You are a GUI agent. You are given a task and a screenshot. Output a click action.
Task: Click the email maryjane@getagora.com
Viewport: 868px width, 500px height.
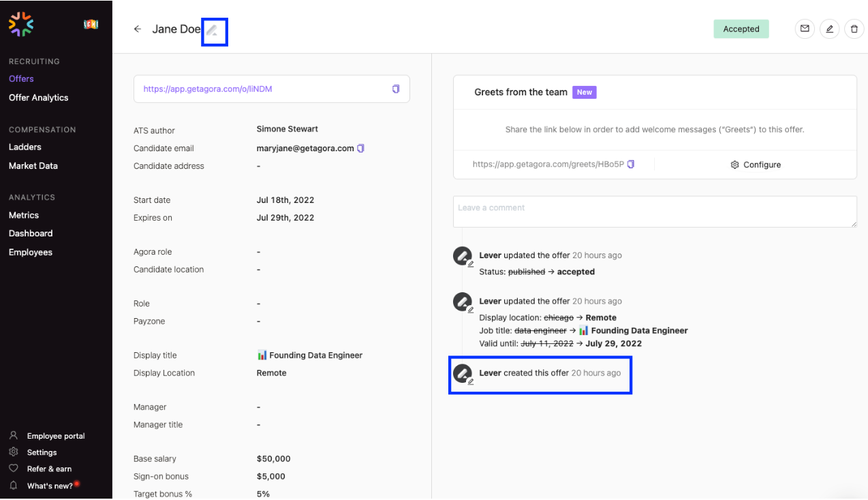click(305, 148)
